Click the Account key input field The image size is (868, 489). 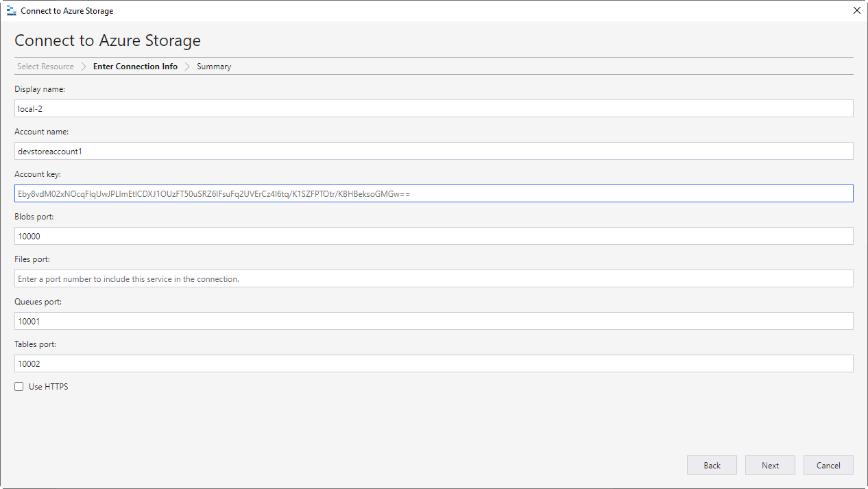(x=433, y=193)
